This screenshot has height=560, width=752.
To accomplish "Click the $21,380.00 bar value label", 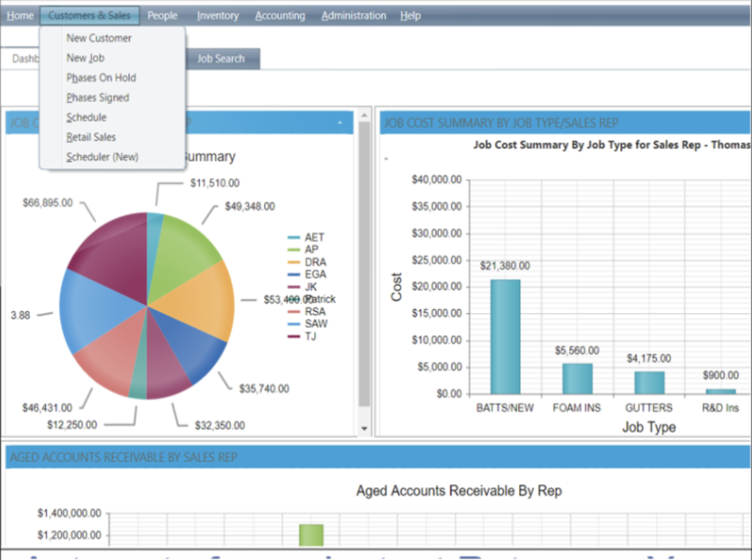I will tap(505, 266).
